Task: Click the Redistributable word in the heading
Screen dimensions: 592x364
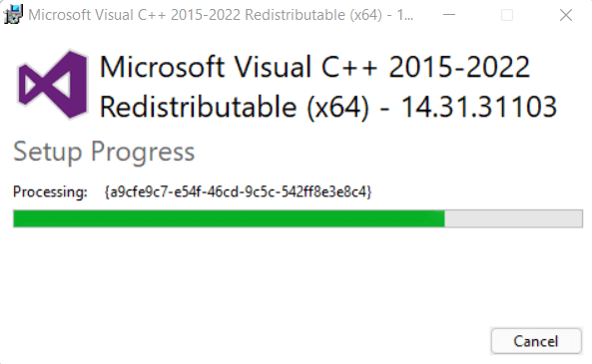Action: point(198,107)
